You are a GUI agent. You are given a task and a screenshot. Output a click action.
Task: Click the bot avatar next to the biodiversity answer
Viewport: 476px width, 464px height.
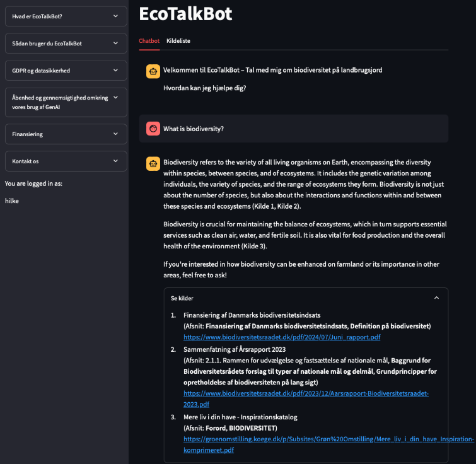[x=153, y=164]
